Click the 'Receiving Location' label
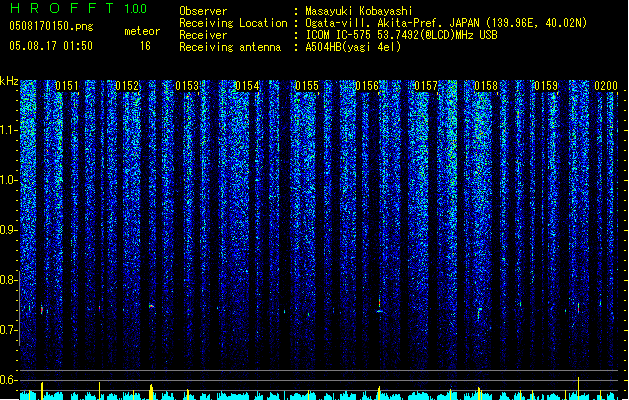This screenshot has width=629, height=400. [x=233, y=23]
